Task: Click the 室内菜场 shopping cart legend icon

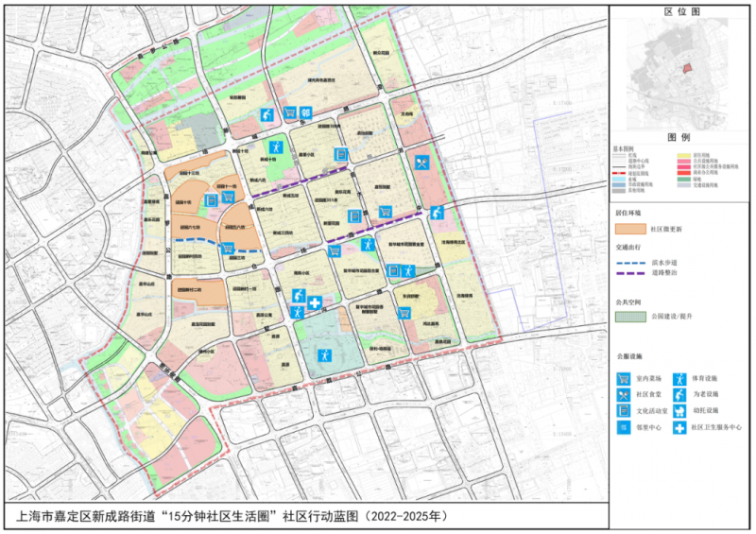Action: pos(624,379)
